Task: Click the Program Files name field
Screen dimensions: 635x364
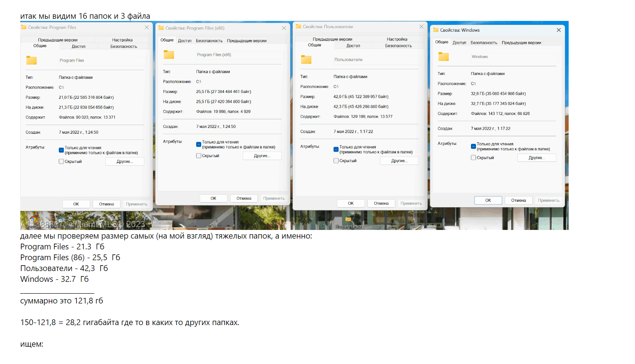Action: [x=102, y=61]
